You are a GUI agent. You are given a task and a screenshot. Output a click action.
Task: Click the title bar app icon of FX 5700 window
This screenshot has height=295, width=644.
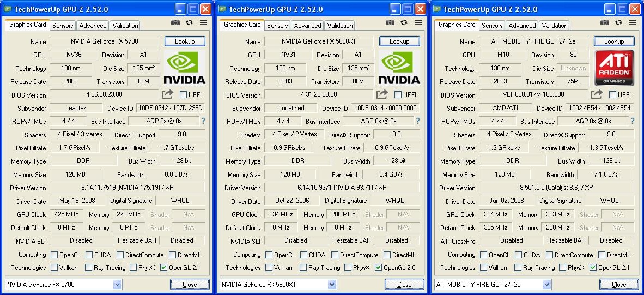tap(8, 9)
